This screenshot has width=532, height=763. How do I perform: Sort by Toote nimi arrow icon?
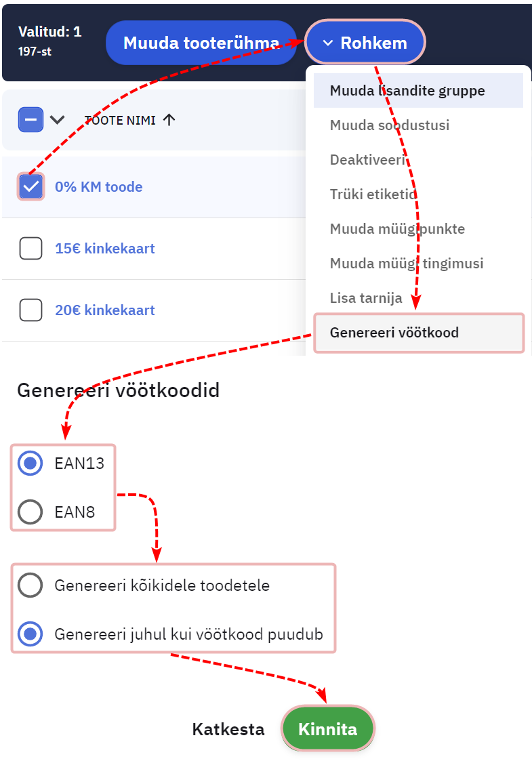point(169,120)
